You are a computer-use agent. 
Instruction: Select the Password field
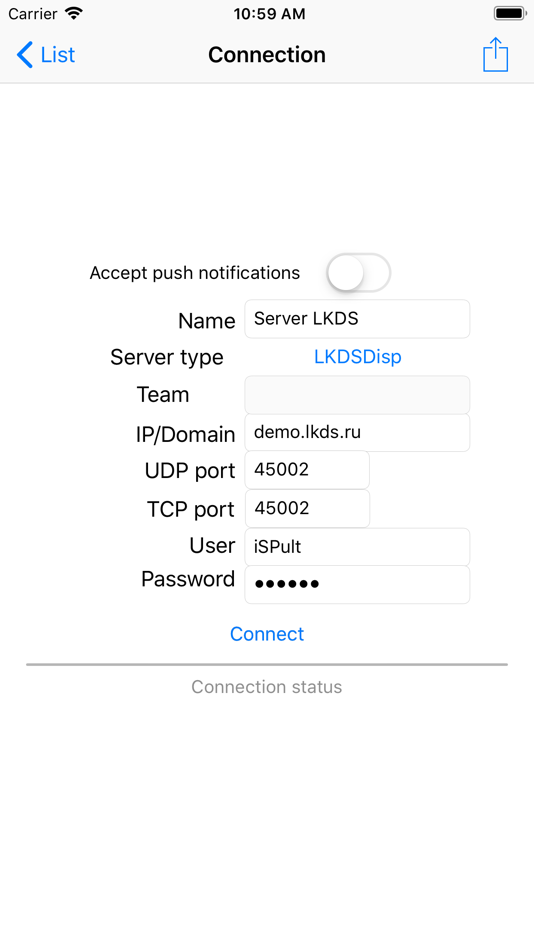point(357,585)
